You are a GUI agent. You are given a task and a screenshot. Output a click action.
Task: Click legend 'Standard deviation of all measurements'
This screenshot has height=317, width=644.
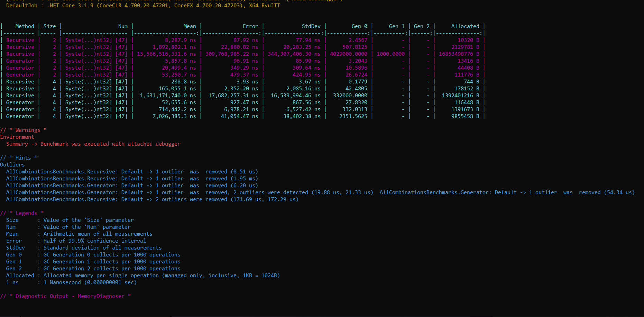pyautogui.click(x=102, y=248)
